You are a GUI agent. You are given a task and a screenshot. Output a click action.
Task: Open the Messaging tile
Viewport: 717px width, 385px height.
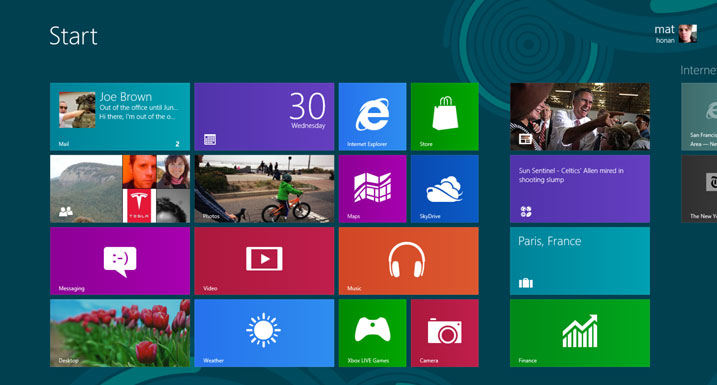(x=120, y=261)
